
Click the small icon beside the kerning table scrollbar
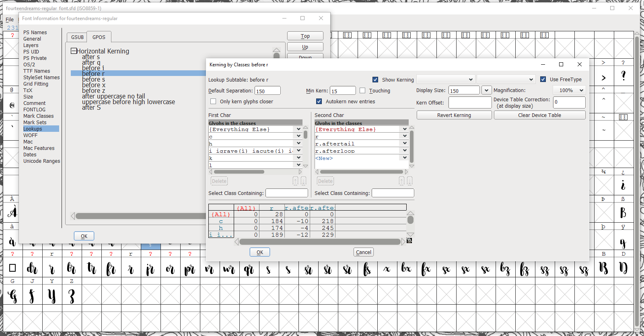tap(409, 241)
